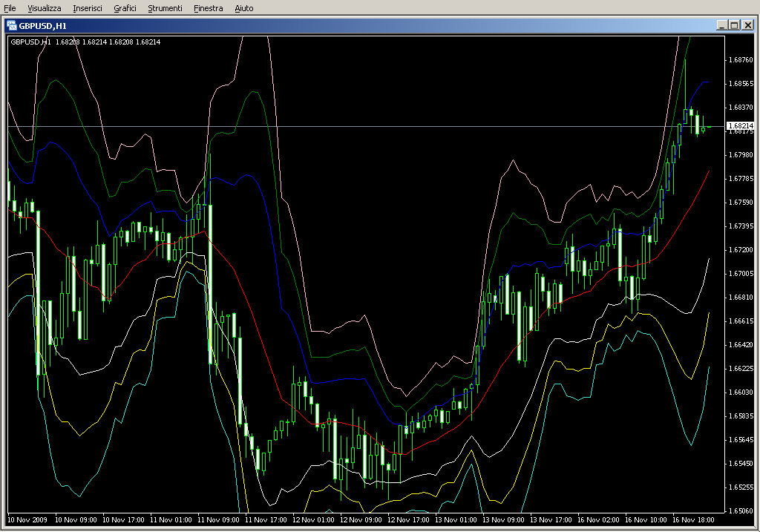
Task: Click price scale value 1.68760
Action: (741, 60)
